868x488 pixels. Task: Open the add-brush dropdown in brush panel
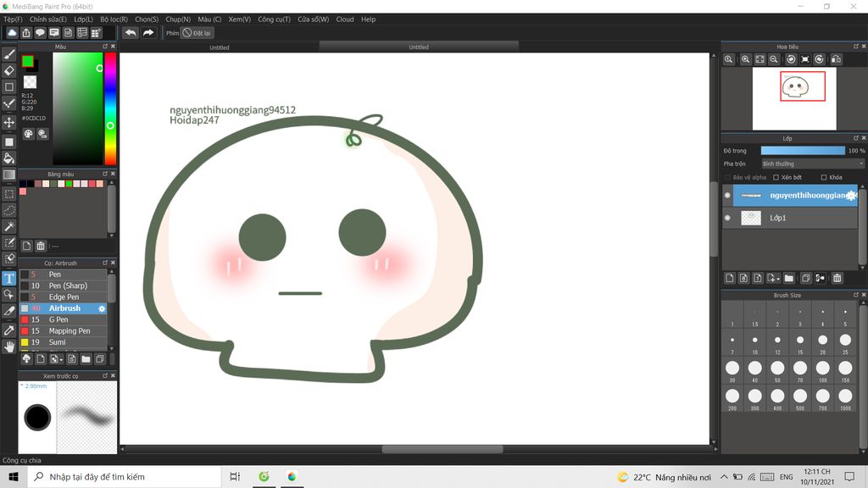[x=60, y=359]
